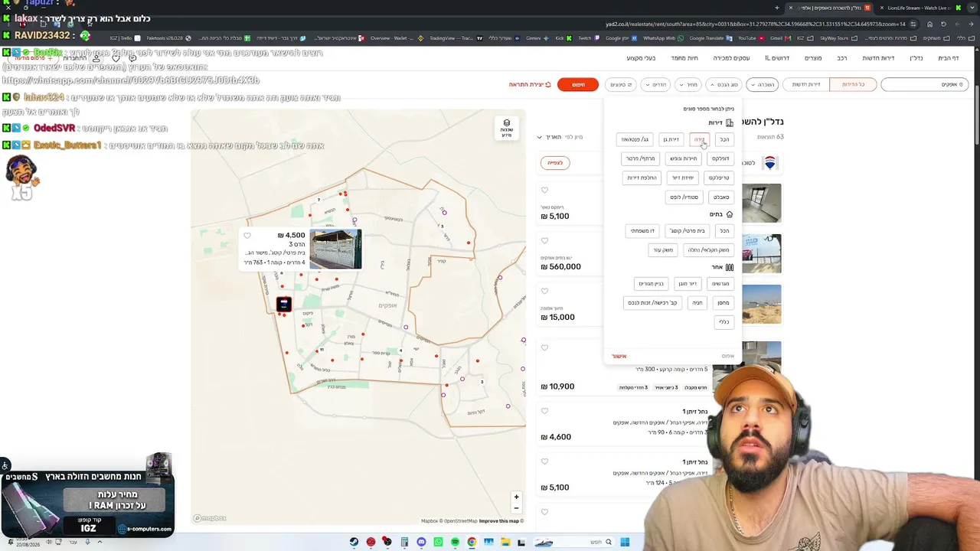Click the 'Improve this map' link
This screenshot has width=980, height=551.
(499, 521)
